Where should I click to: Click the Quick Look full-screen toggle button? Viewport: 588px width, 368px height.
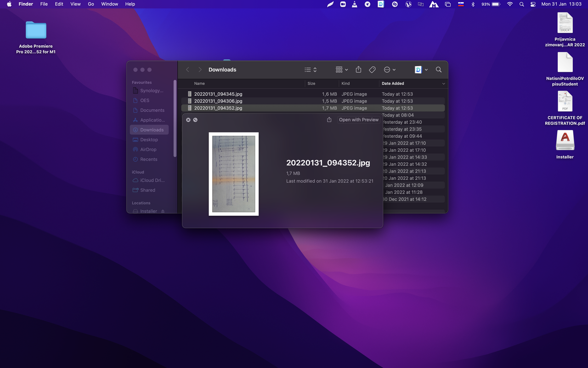tap(195, 120)
